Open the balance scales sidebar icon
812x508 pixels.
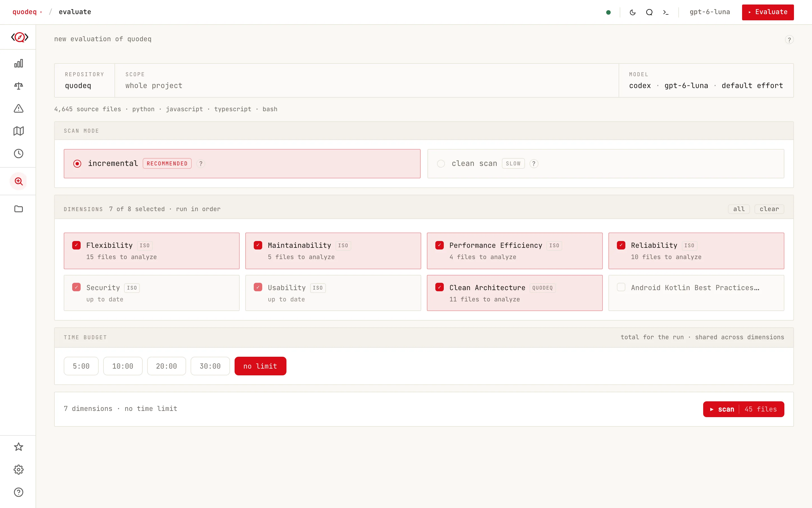[x=18, y=86]
